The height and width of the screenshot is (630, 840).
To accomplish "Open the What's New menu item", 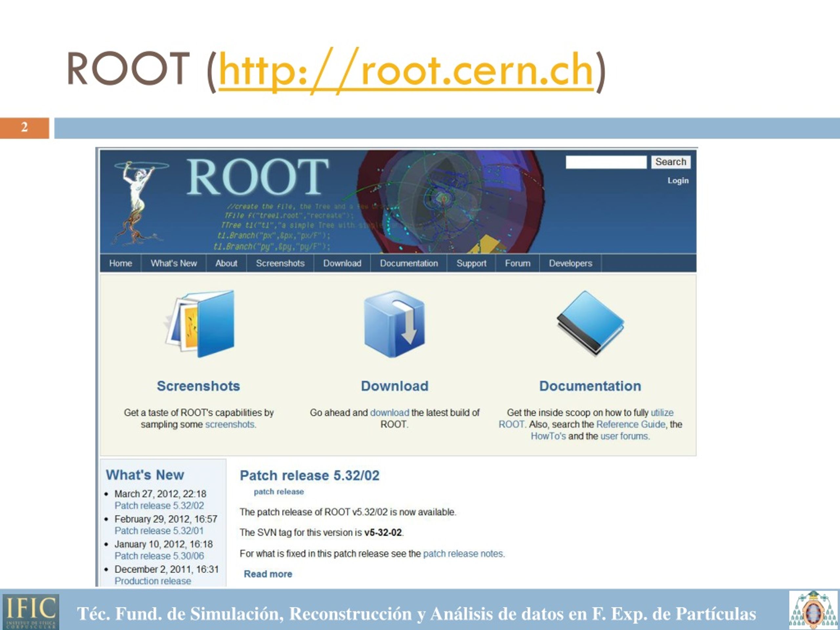I will pyautogui.click(x=174, y=263).
